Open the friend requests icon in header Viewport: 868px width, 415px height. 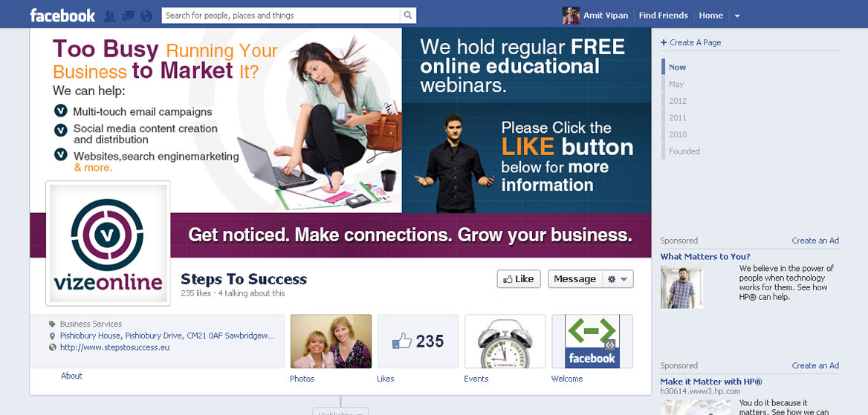point(110,16)
